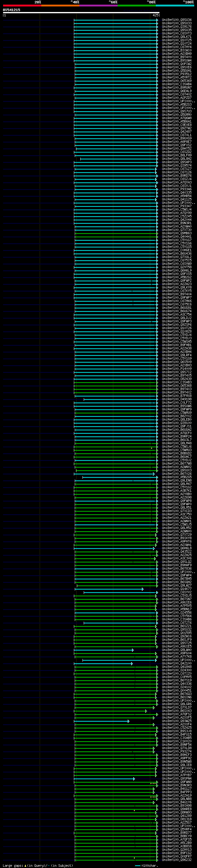Select the UniRef100_A7Y7K8 label
The image size is (197, 868).
pyautogui.click(x=177, y=656)
